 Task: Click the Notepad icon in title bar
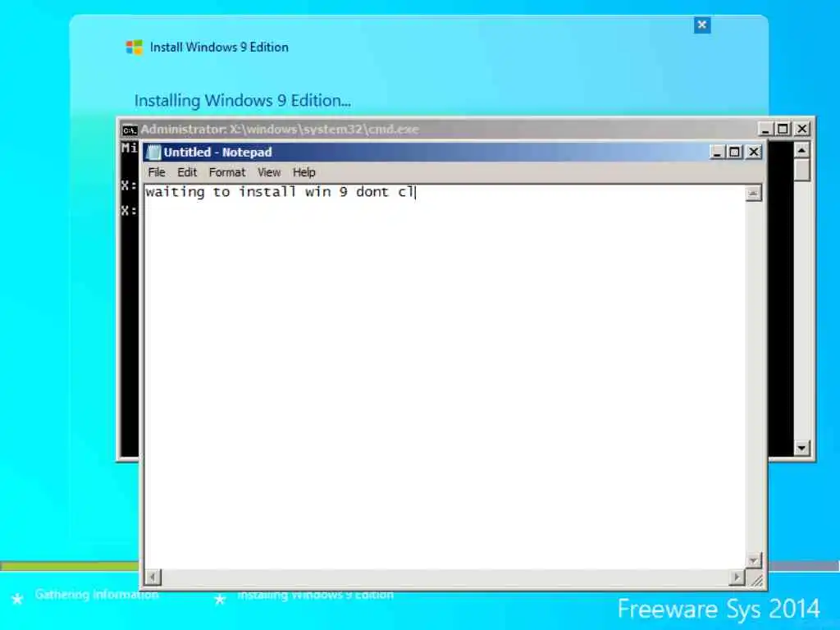(153, 152)
